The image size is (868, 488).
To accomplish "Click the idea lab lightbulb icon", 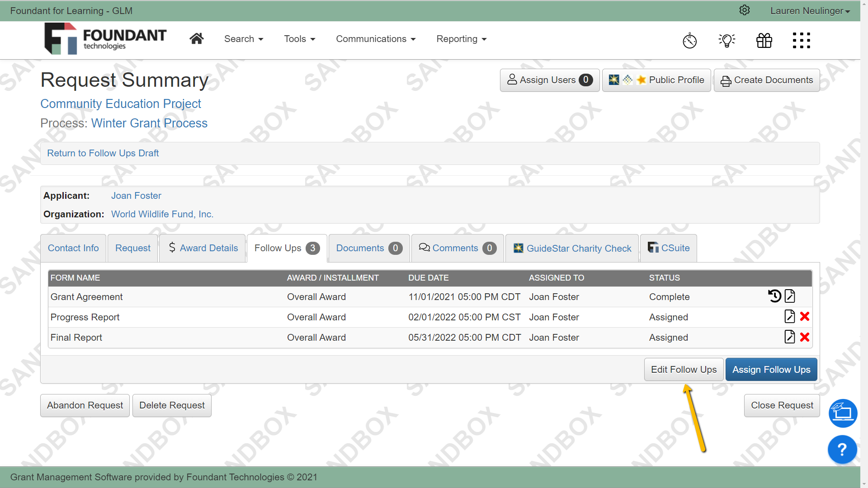I will (727, 40).
